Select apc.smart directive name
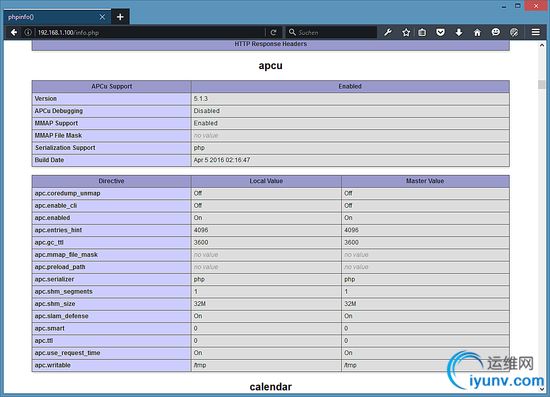The image size is (550, 397). click(49, 328)
